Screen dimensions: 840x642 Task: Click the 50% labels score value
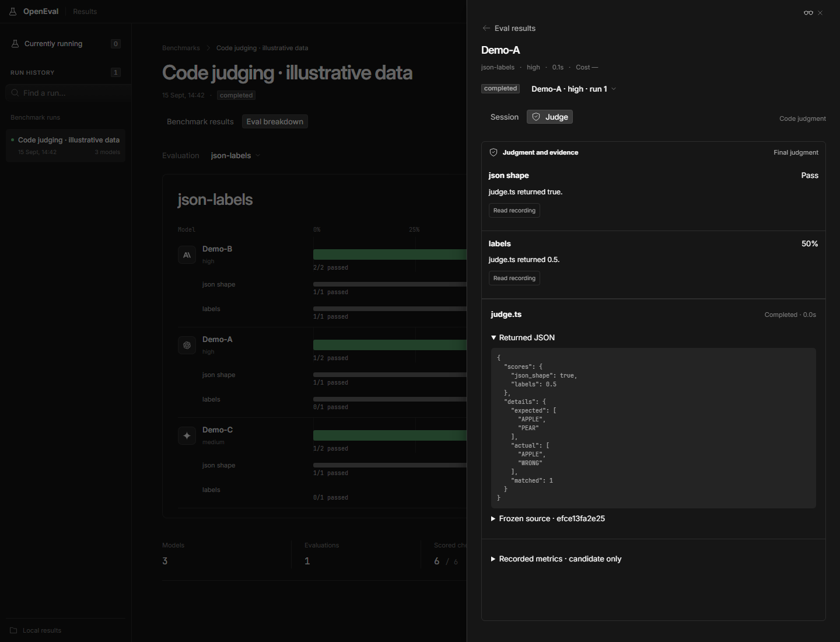(x=810, y=243)
